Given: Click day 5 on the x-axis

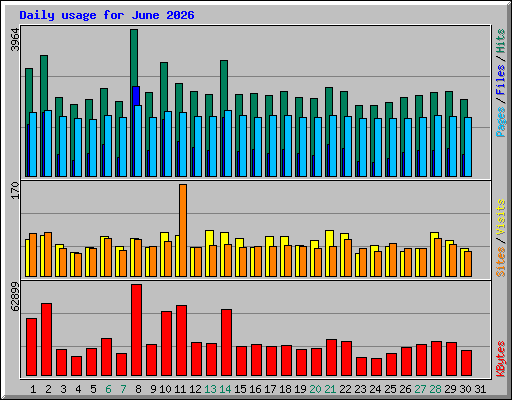Looking at the screenshot, I should 93,389.
